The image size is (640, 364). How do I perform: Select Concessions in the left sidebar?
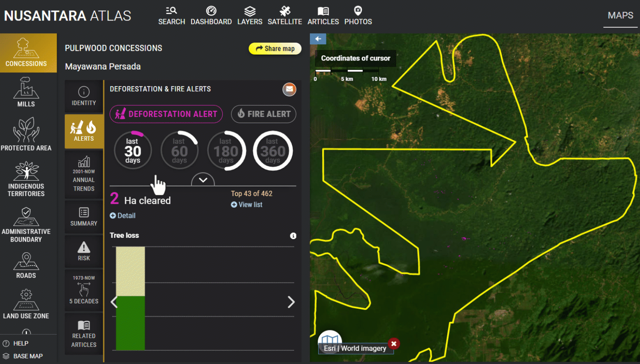click(x=28, y=53)
